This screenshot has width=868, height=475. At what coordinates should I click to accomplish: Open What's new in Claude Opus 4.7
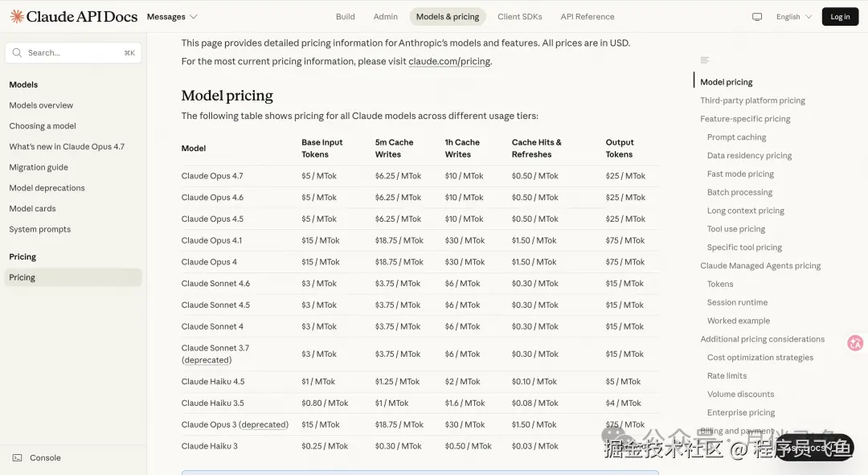[x=67, y=147]
